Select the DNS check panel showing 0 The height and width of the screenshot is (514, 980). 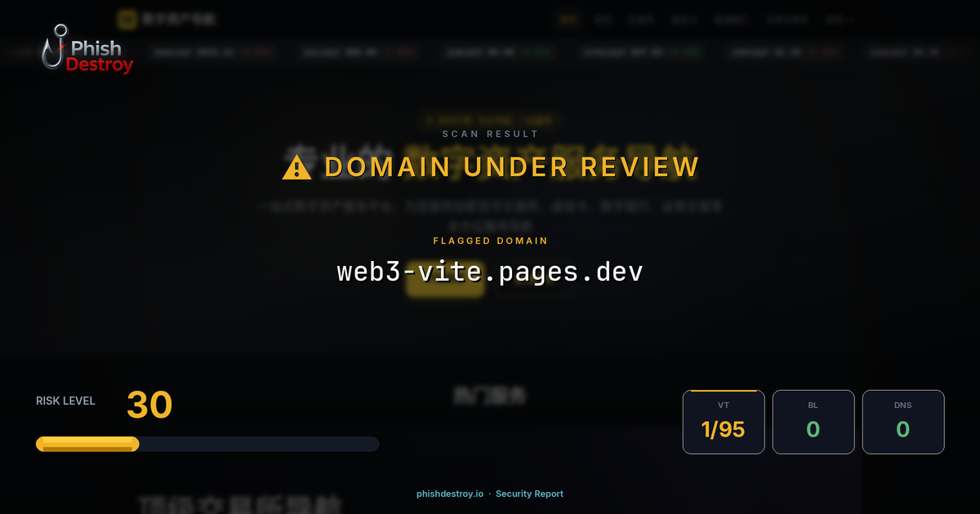pos(903,422)
